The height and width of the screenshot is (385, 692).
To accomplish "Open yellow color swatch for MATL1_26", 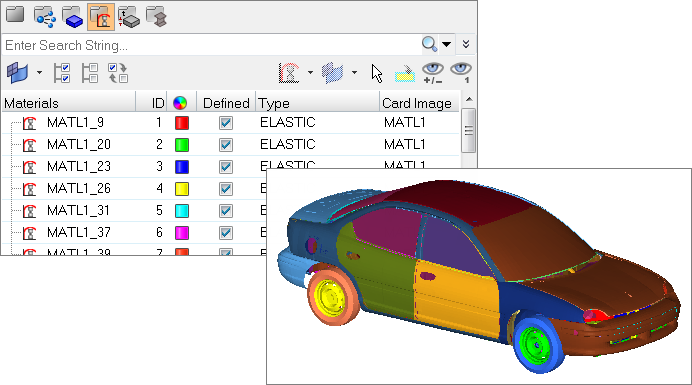I will pos(182,189).
